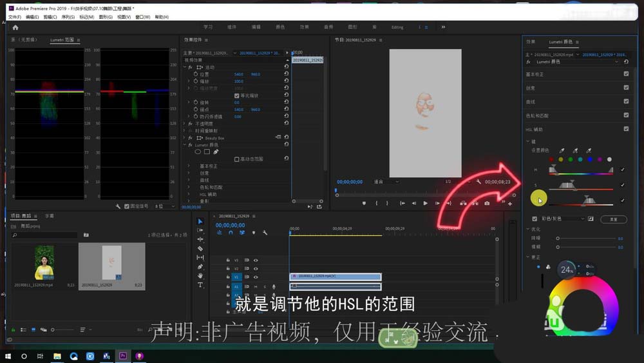Collapse the Key section in HSL Secondary

pos(528,141)
